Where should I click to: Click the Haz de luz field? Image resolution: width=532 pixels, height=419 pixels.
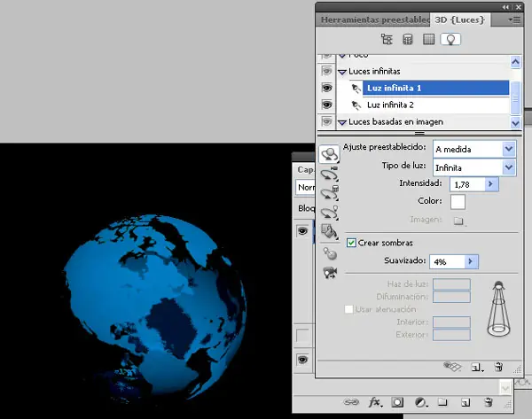pyautogui.click(x=451, y=284)
